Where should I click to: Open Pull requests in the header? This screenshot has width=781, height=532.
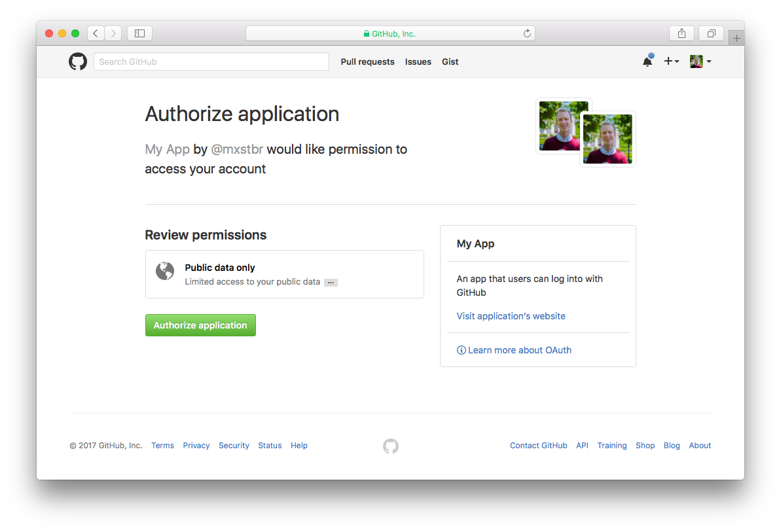[x=368, y=62]
